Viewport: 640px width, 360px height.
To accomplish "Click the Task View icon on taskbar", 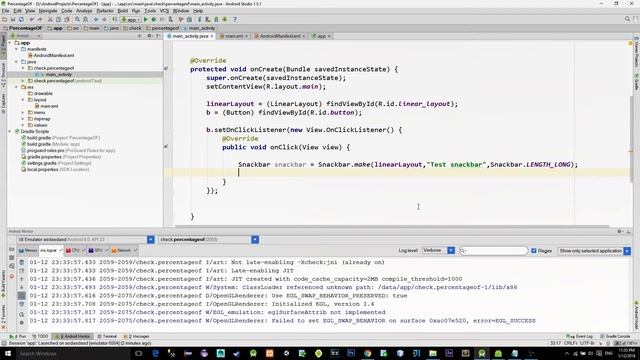I will tap(139, 353).
